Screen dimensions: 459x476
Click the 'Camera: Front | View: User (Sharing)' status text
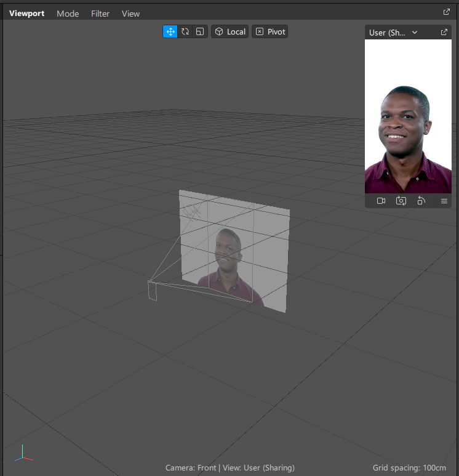click(x=230, y=468)
